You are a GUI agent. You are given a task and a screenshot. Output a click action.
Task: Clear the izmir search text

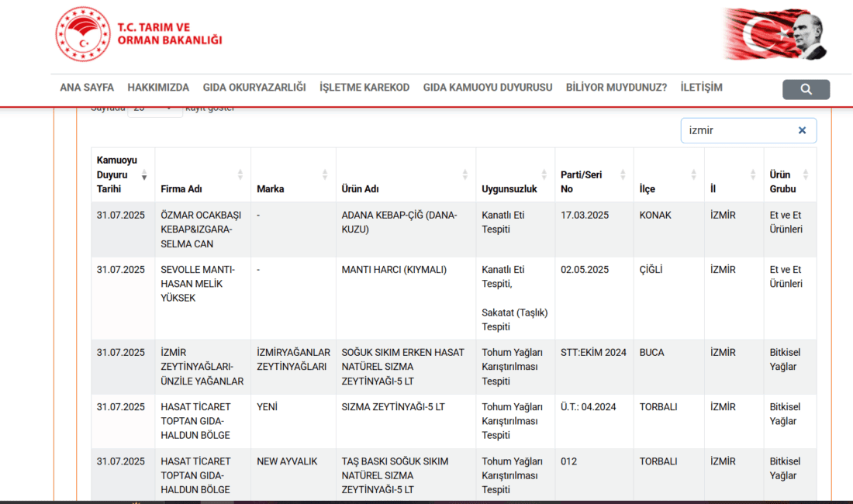(x=802, y=130)
